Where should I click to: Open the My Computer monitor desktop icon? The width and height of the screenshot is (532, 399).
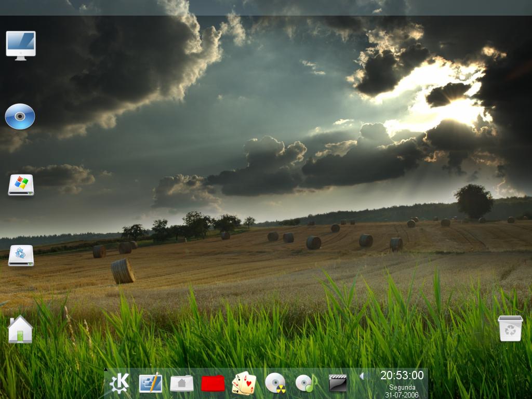coord(21,46)
